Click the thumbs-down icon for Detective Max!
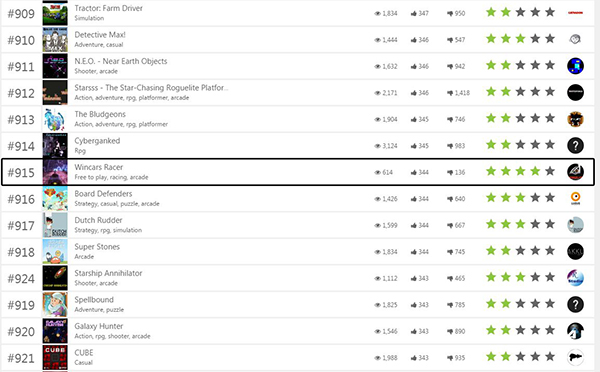This screenshot has width=600, height=372. point(450,40)
